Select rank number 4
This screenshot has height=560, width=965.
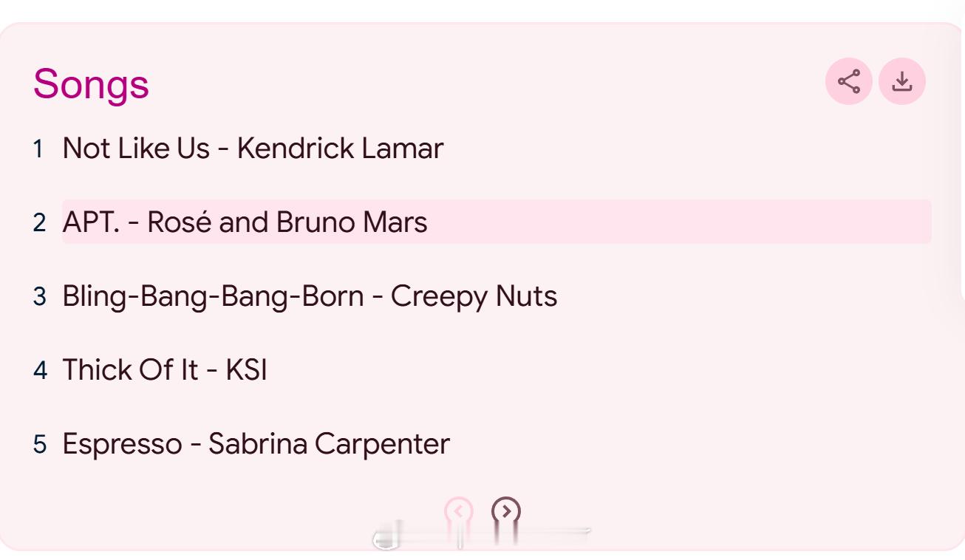pos(40,370)
